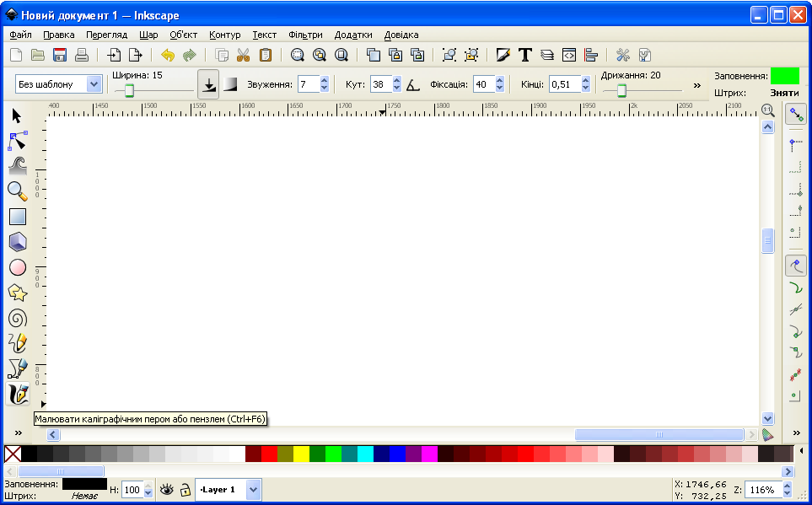
Task: Expand hidden tool controls with » button
Action: (x=696, y=84)
